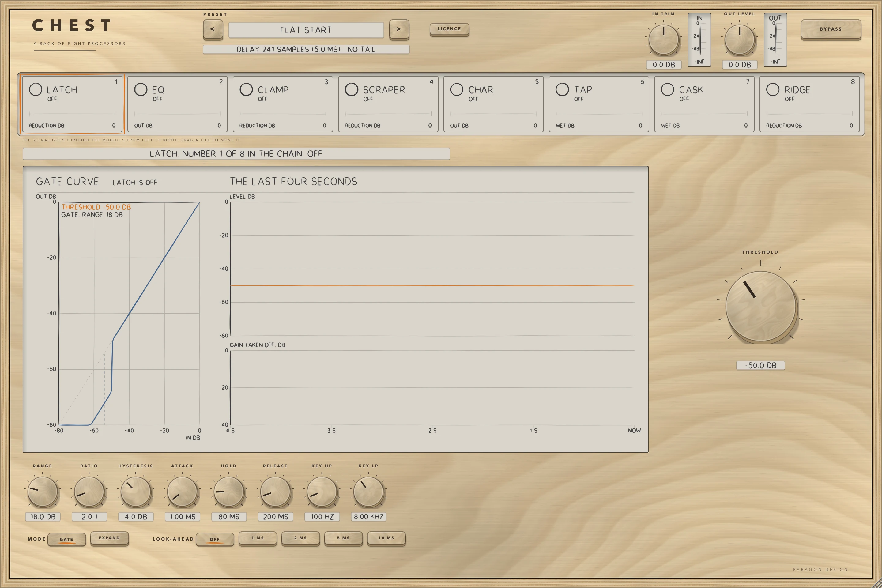
Task: Set look-ahead to 1 MS
Action: click(258, 538)
